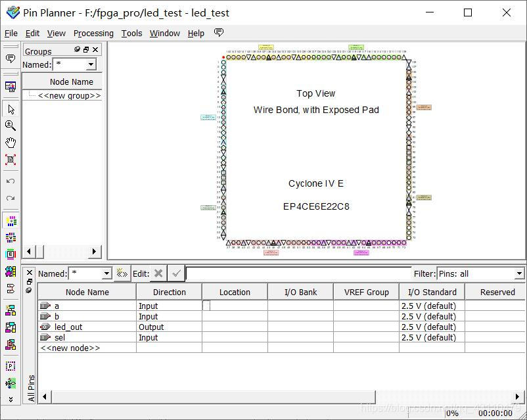Click the <<new node>> cell

[87, 347]
